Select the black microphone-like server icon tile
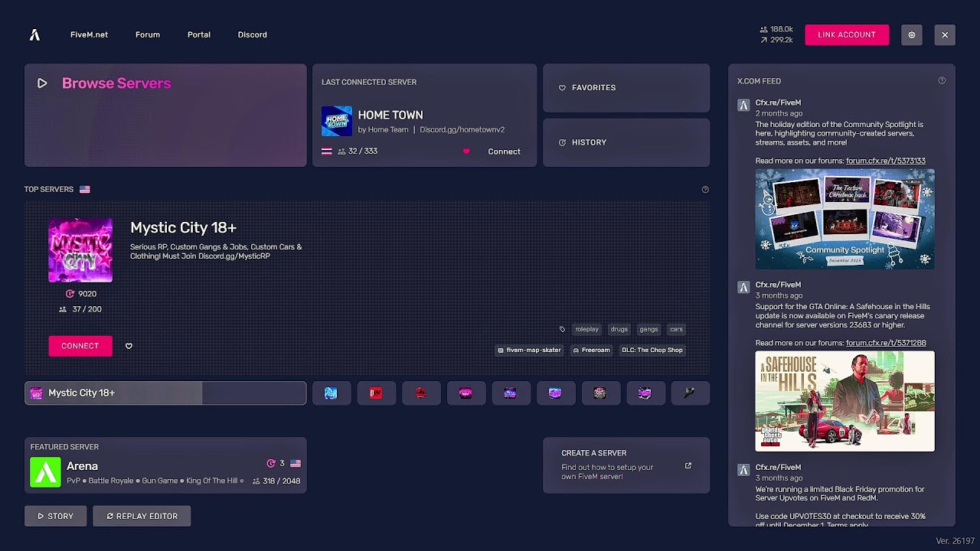The width and height of the screenshot is (980, 551). pyautogui.click(x=690, y=393)
